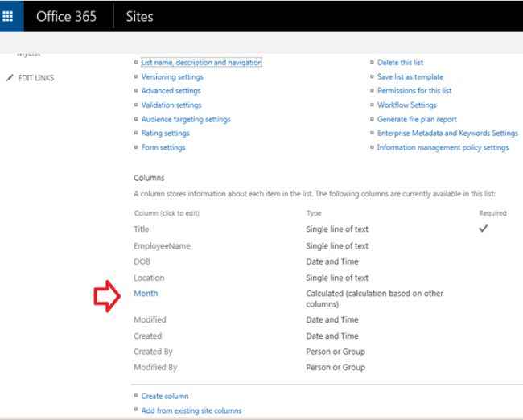Open Versioning settings
This screenshot has height=420, width=523.
[x=172, y=77]
